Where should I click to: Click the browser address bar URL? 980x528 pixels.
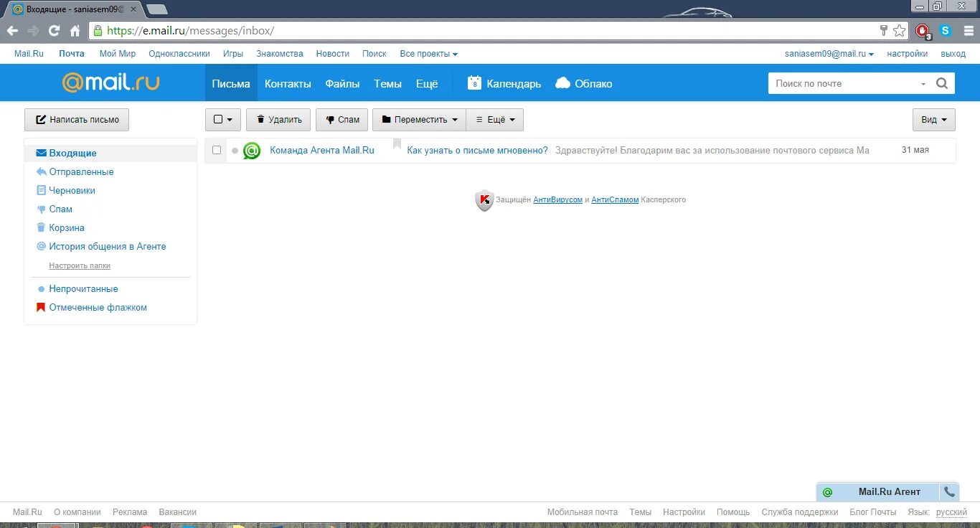click(190, 31)
